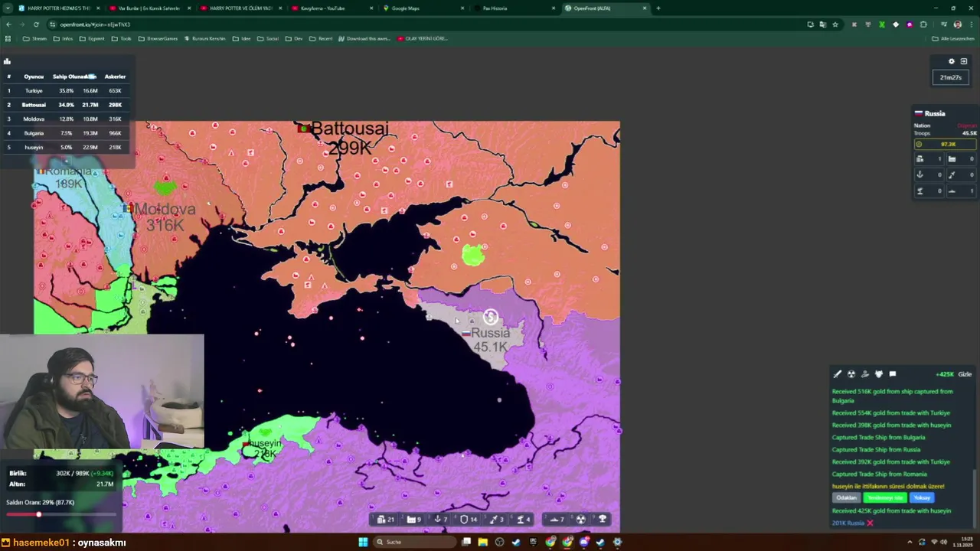
Task: Toggle the sword attack filter in event log
Action: click(x=837, y=374)
